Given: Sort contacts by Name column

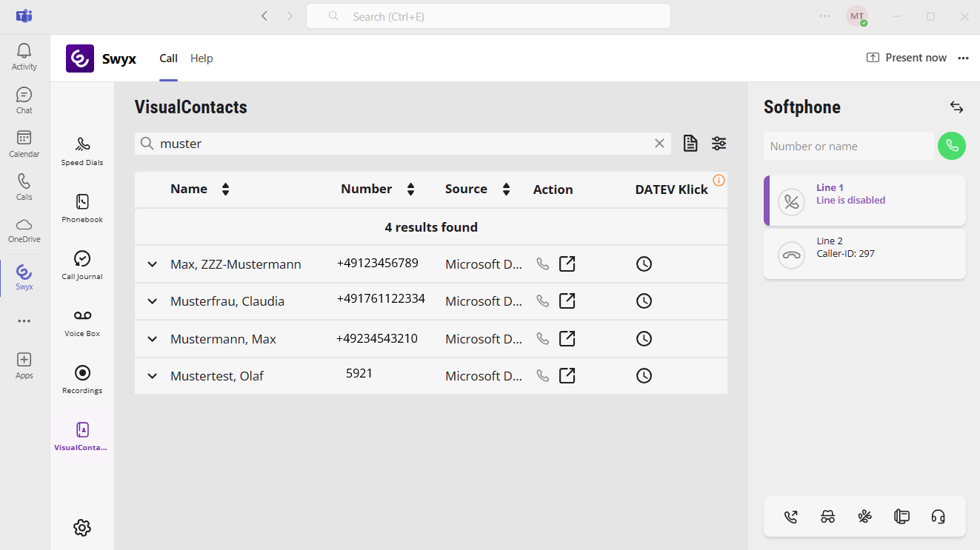Looking at the screenshot, I should pos(225,190).
